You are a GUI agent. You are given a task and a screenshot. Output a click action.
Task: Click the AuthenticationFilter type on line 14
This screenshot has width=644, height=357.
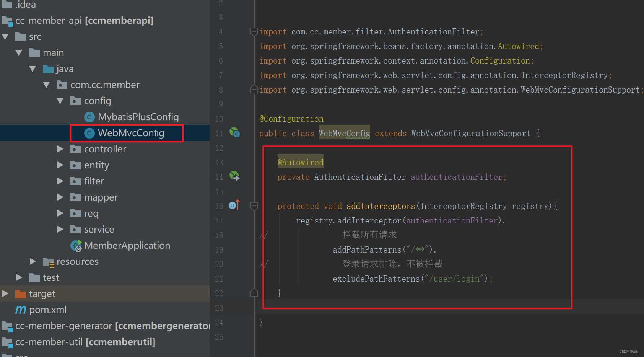tap(360, 177)
